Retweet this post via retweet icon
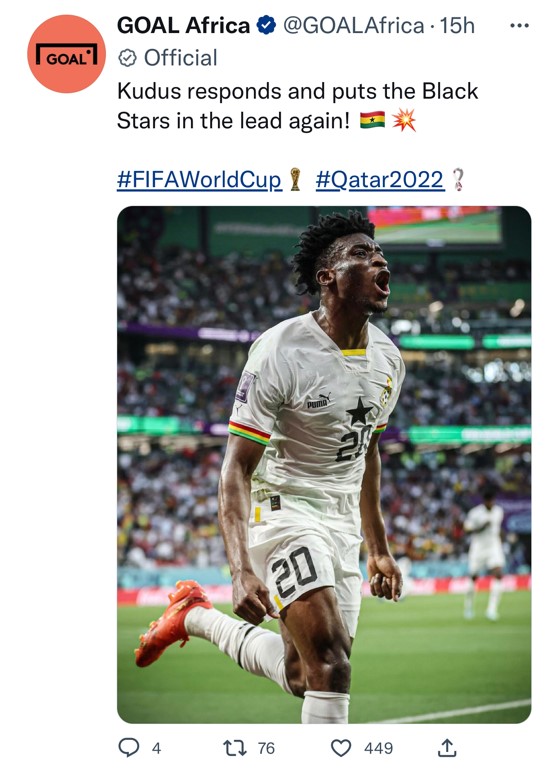This screenshot has height=772, width=559. [x=234, y=748]
